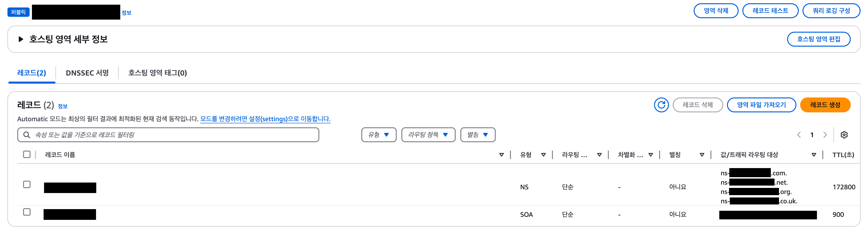Open the table preferences gear icon
868x235 pixels.
pyautogui.click(x=844, y=135)
